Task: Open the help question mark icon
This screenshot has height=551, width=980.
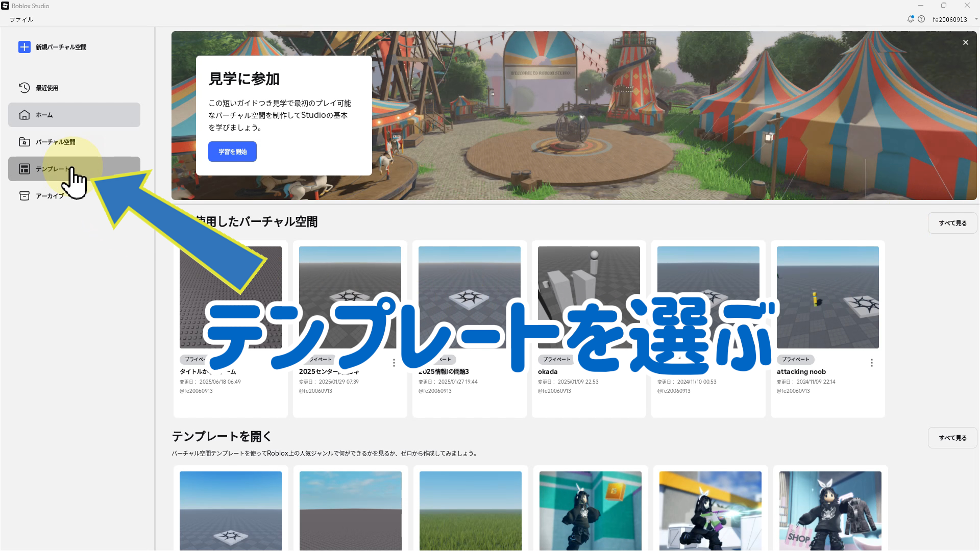Action: tap(921, 19)
